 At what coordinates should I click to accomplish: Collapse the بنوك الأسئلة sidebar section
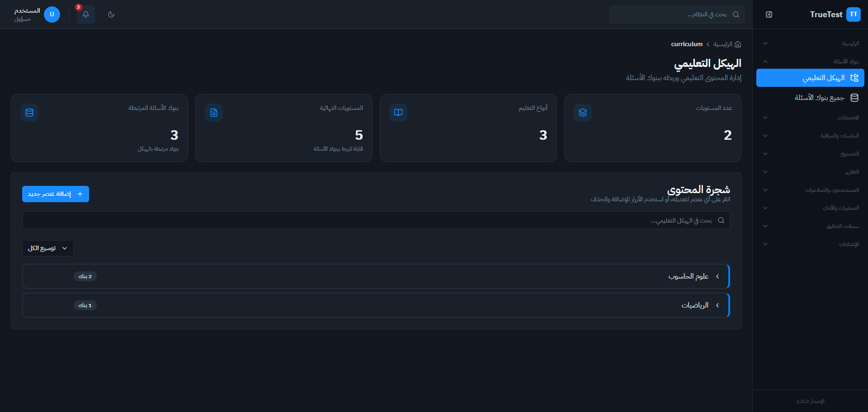[809, 62]
